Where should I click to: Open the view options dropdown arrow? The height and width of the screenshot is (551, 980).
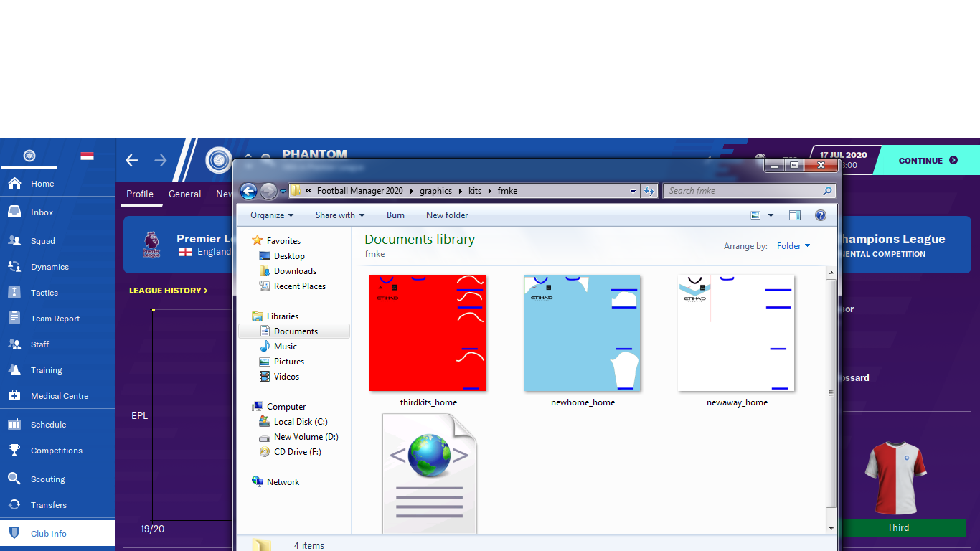pyautogui.click(x=771, y=215)
